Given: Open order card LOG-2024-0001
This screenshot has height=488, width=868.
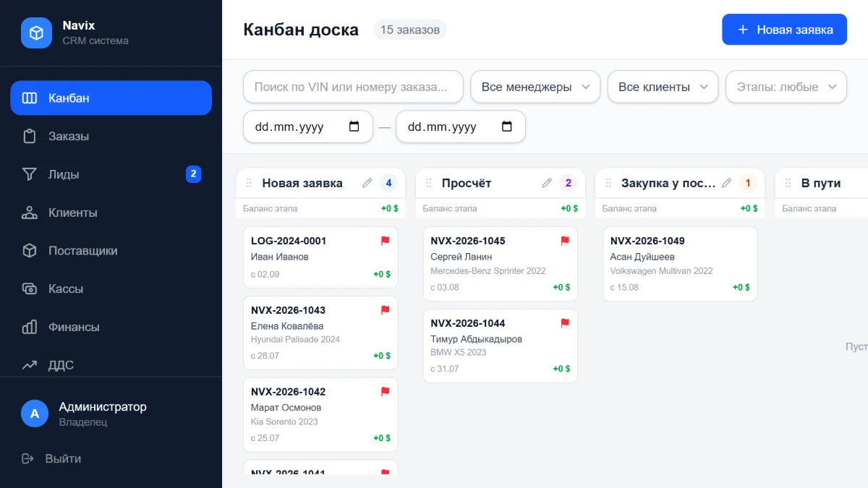Looking at the screenshot, I should coord(320,257).
